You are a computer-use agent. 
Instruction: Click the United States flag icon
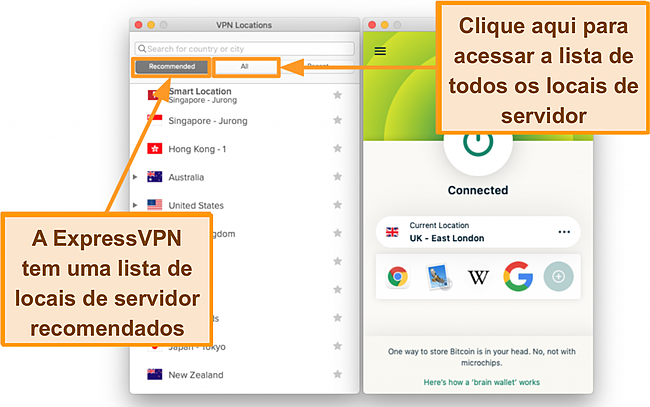click(x=155, y=205)
